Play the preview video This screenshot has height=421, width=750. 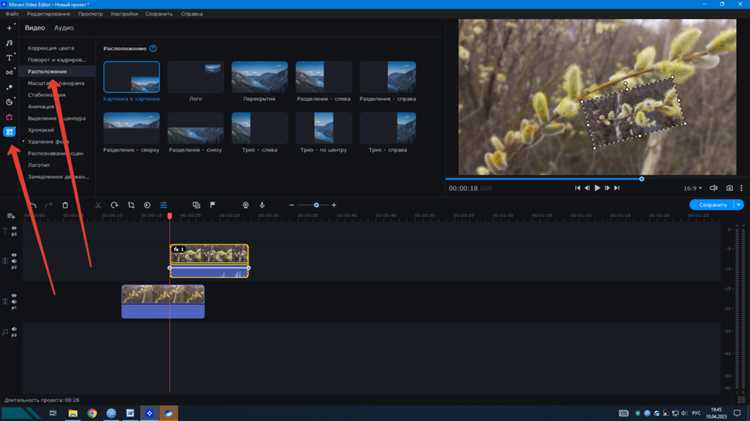[597, 188]
